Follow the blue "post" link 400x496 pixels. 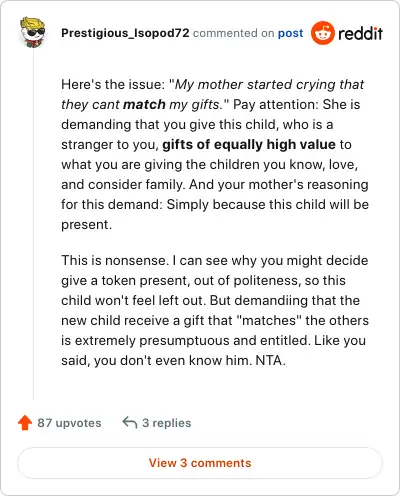291,33
